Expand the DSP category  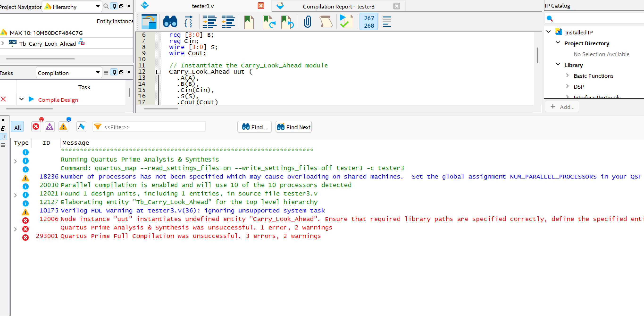click(567, 86)
